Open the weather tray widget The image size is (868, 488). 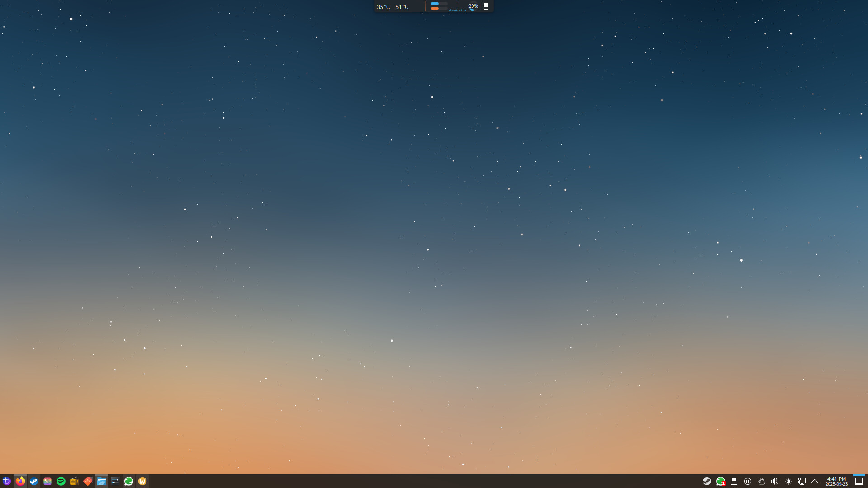pos(761,481)
